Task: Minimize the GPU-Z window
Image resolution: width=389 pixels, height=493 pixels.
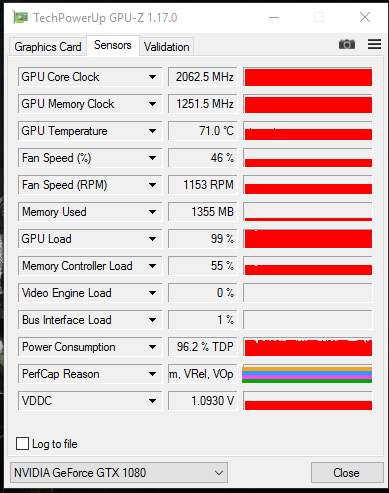Action: [x=274, y=17]
